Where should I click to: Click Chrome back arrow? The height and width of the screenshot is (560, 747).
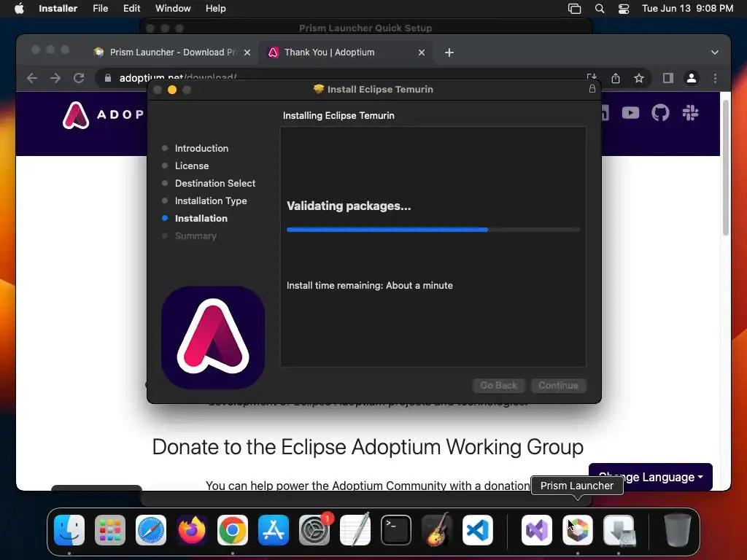(x=32, y=78)
